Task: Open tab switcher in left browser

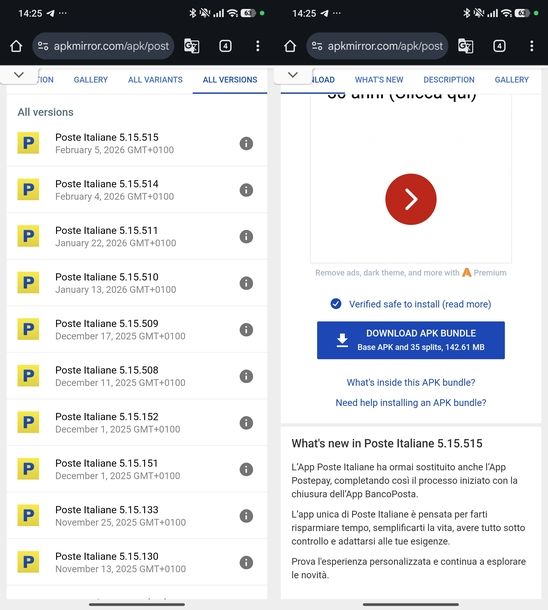Action: pyautogui.click(x=225, y=46)
